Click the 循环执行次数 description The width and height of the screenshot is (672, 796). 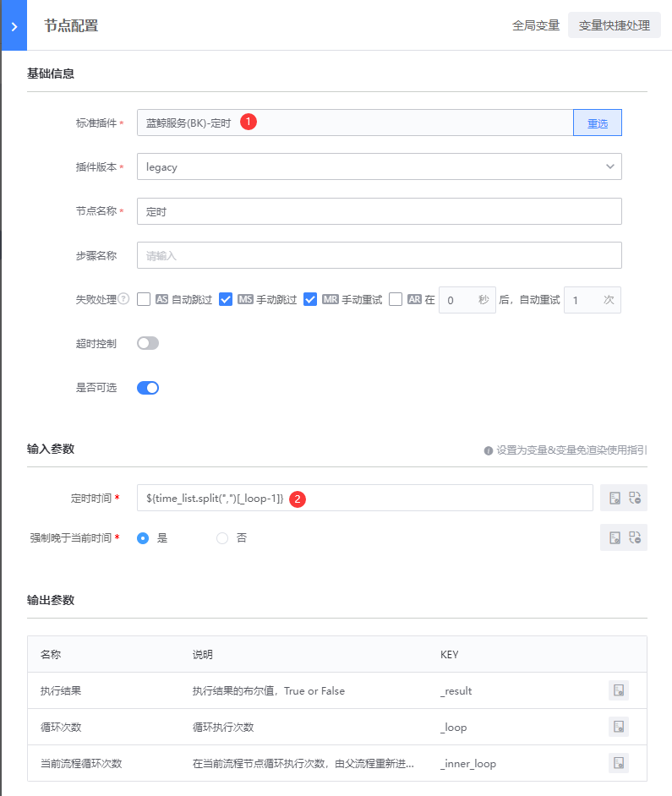click(223, 728)
